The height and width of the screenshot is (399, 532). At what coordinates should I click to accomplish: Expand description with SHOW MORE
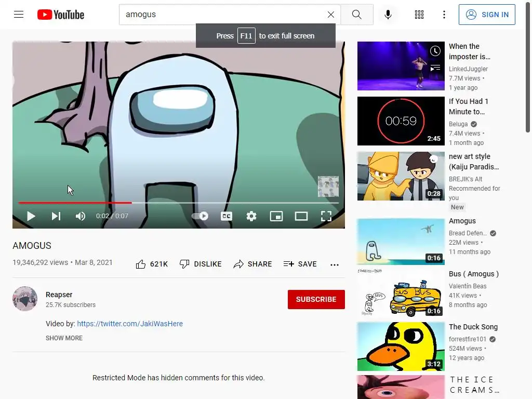tap(64, 338)
